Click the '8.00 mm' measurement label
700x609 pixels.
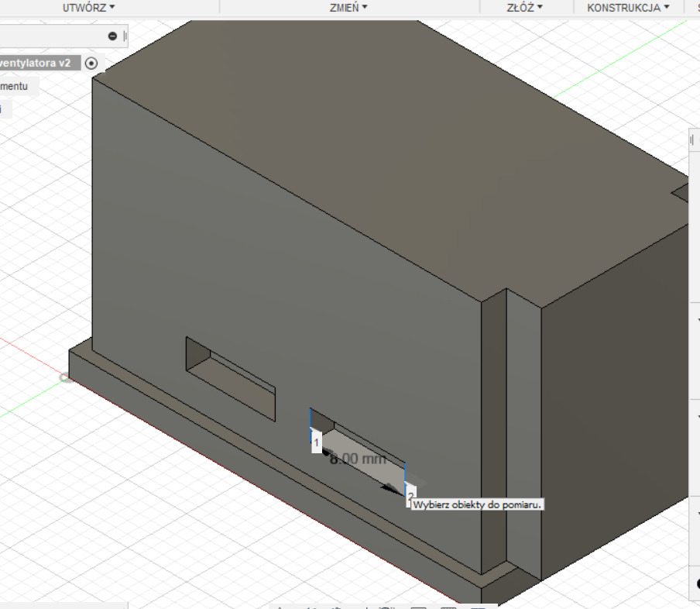pyautogui.click(x=358, y=459)
